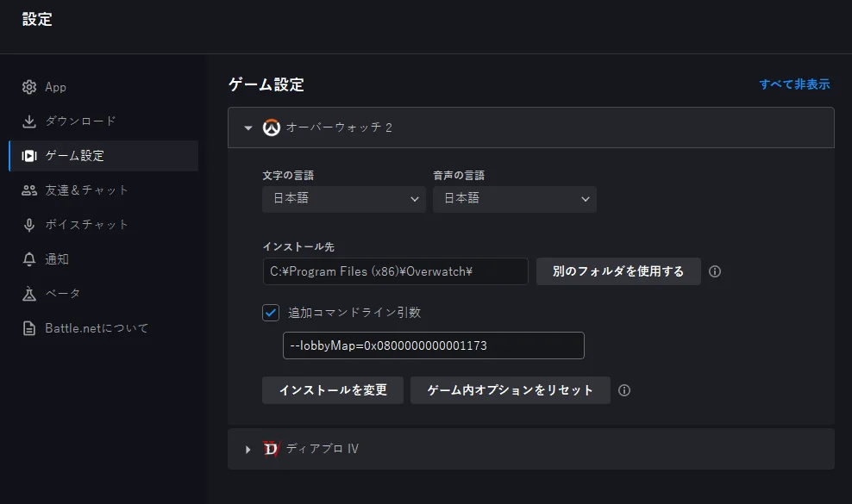Uncheck the 追加コマンドライン引数 checkbox
852x504 pixels.
(x=271, y=313)
